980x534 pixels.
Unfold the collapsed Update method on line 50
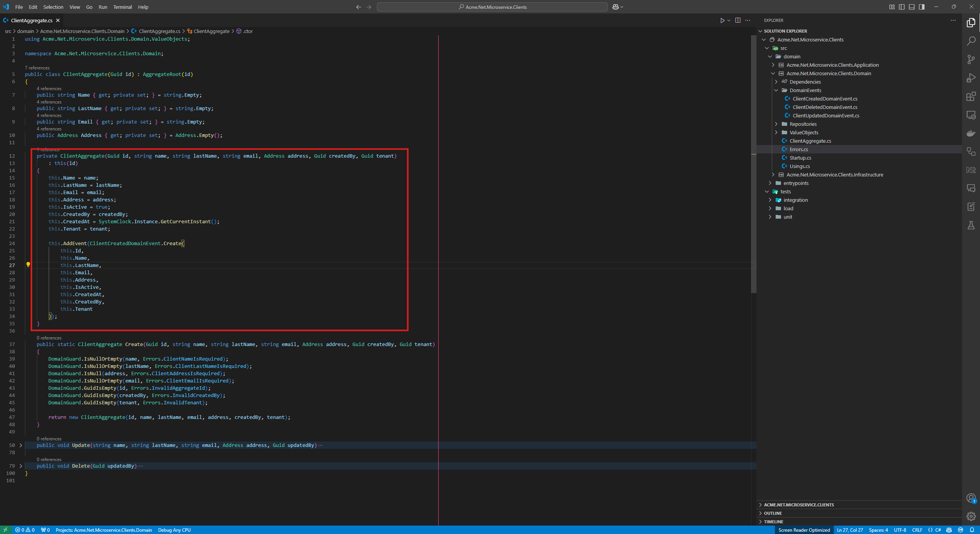21,445
